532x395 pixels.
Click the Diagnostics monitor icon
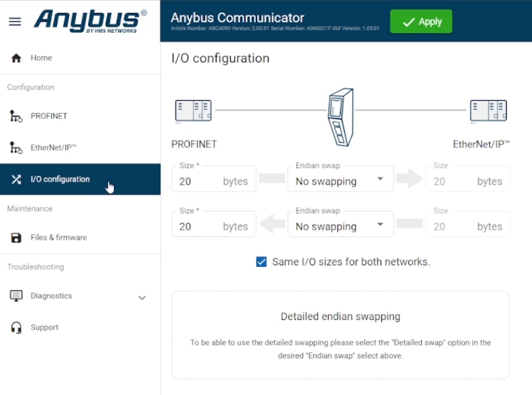pyautogui.click(x=16, y=296)
